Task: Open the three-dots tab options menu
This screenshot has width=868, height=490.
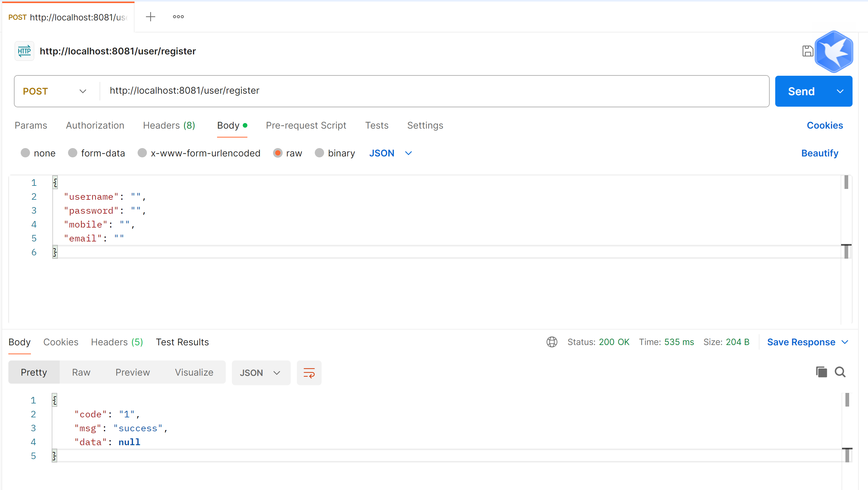Action: coord(178,16)
